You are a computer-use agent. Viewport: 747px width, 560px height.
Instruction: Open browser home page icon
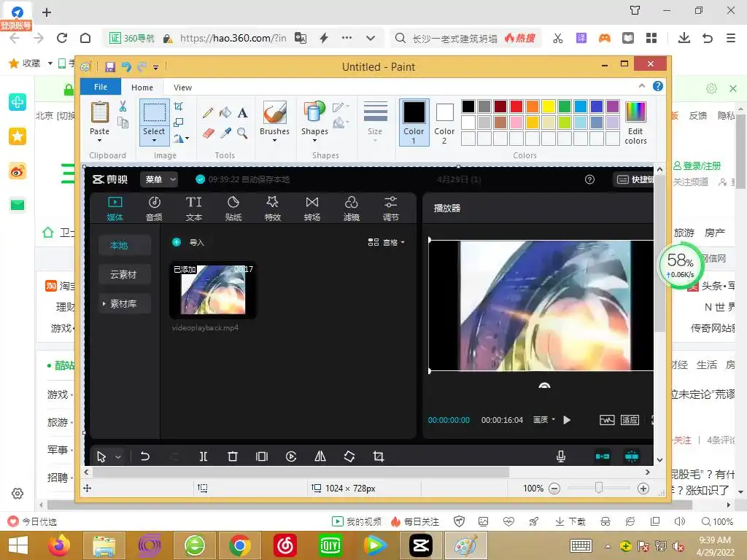point(85,38)
